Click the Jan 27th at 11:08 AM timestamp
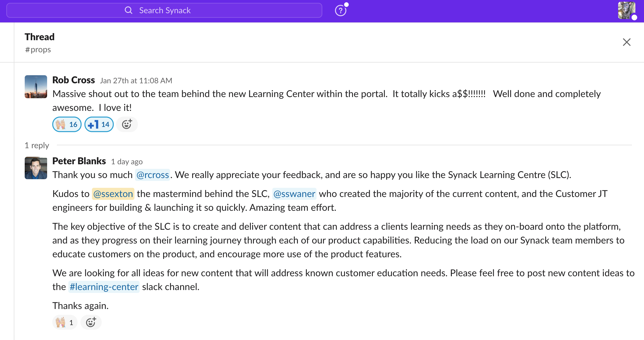 (136, 81)
